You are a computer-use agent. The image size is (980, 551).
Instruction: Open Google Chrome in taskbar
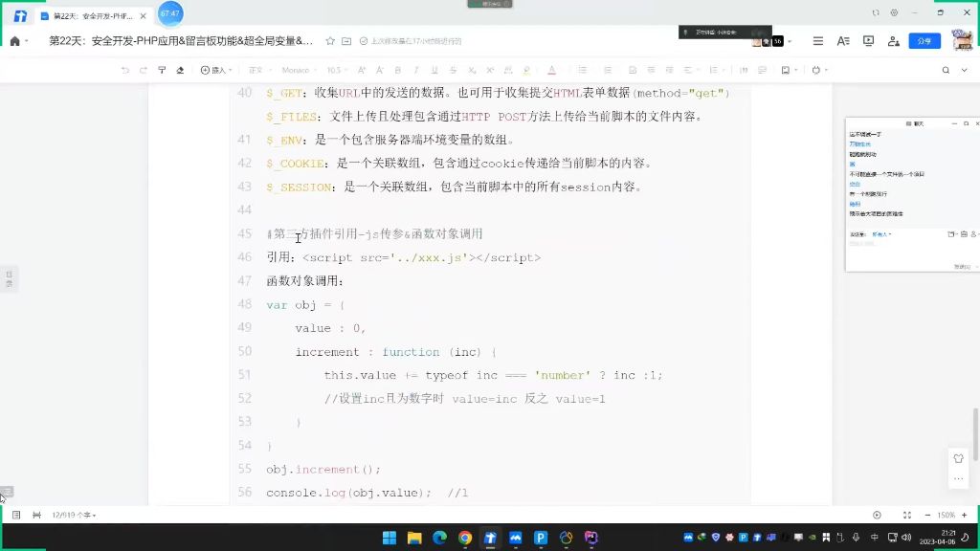pos(464,538)
